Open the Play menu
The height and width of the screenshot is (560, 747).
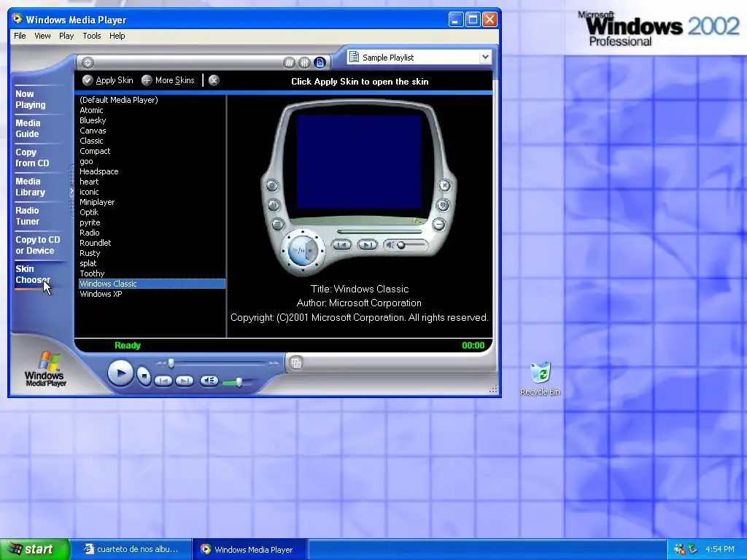[66, 36]
